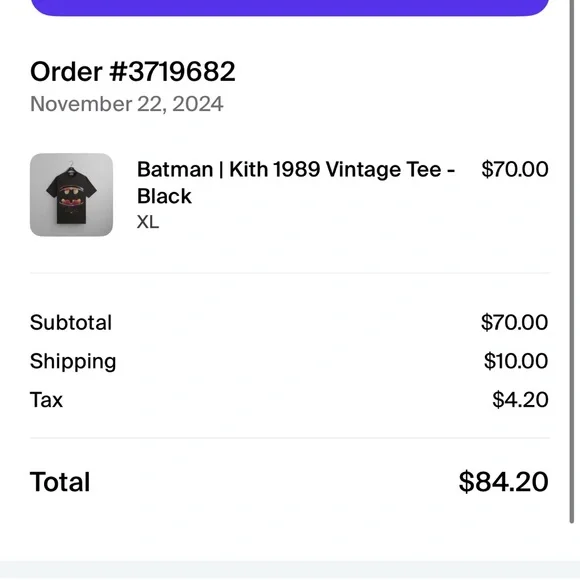This screenshot has width=580, height=580.
Task: Click the word Black in product name
Action: pos(164,196)
